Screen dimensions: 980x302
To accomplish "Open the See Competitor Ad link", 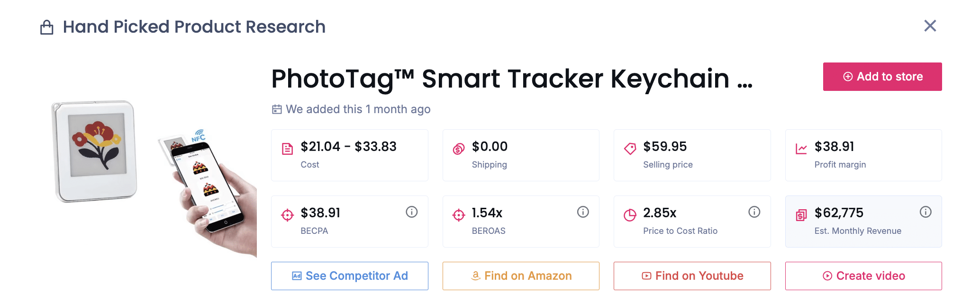I will point(349,275).
